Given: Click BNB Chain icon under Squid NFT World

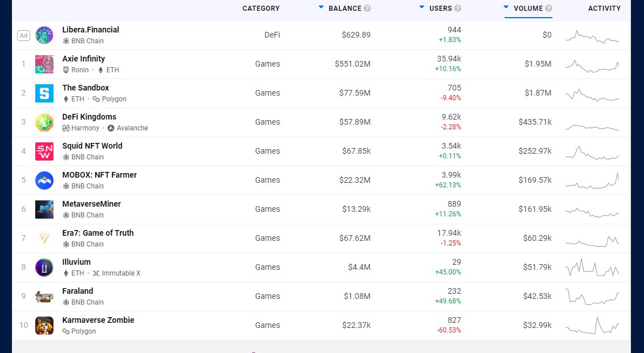Looking at the screenshot, I should tap(66, 157).
